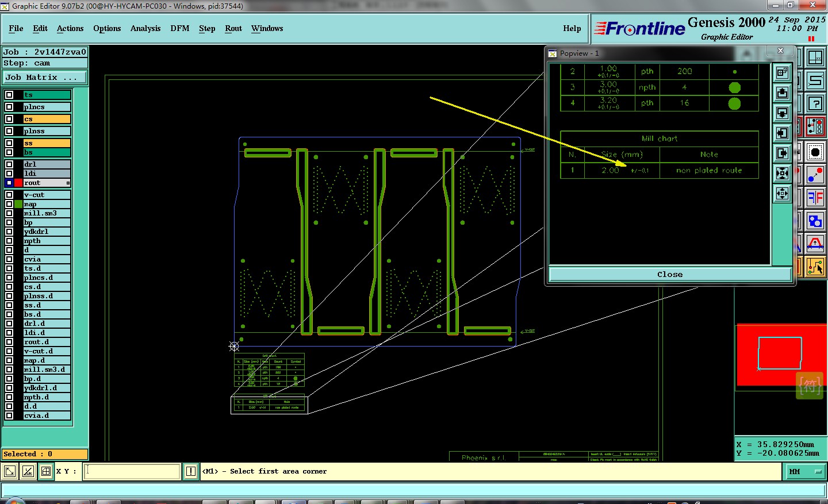828x504 pixels.
Task: Open the Windows menu
Action: pos(267,28)
